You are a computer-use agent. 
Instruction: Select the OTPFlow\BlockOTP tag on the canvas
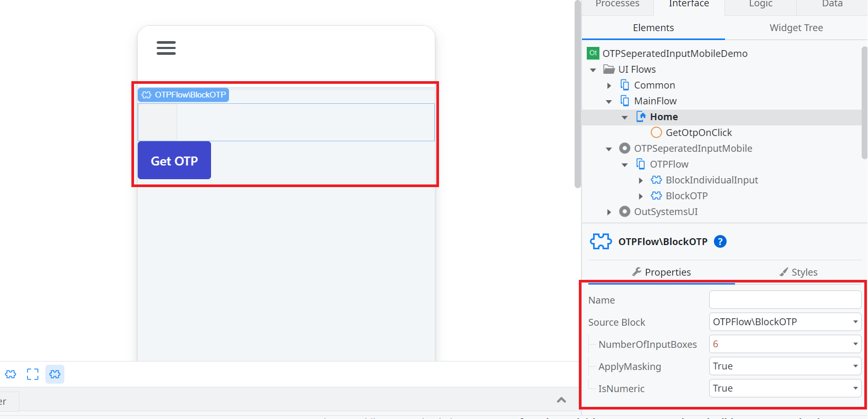coord(183,95)
